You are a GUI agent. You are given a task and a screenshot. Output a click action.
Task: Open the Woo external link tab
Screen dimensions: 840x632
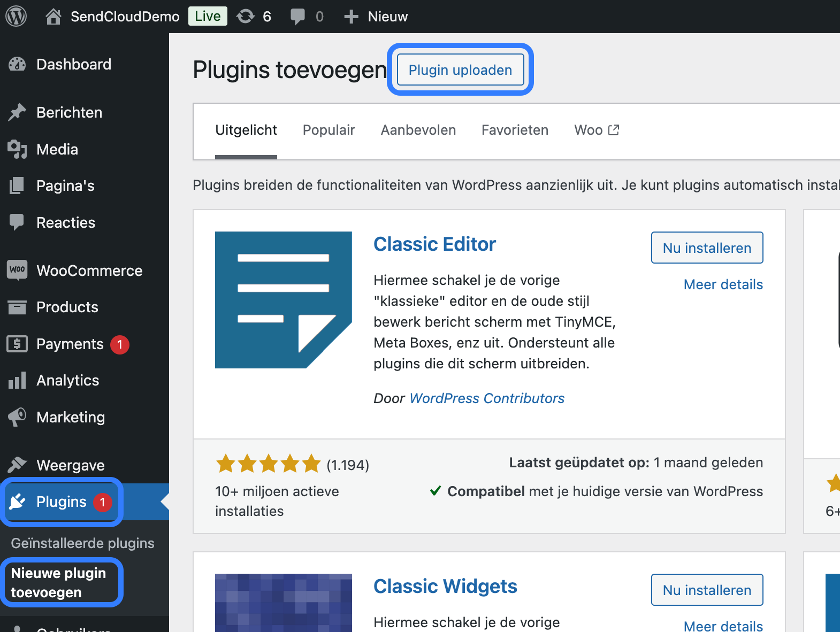coord(597,130)
